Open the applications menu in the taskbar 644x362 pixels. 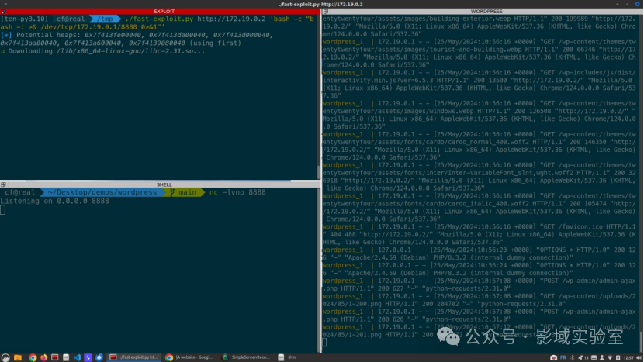pos(5,357)
